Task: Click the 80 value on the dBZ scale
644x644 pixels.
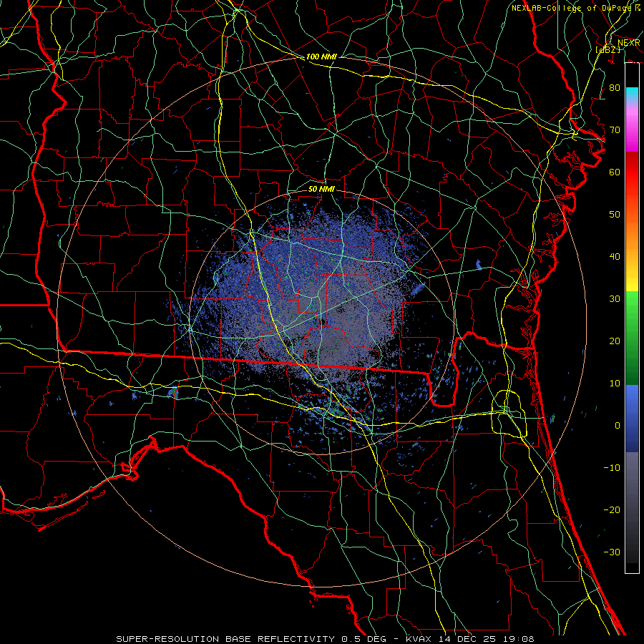Action: (x=615, y=87)
